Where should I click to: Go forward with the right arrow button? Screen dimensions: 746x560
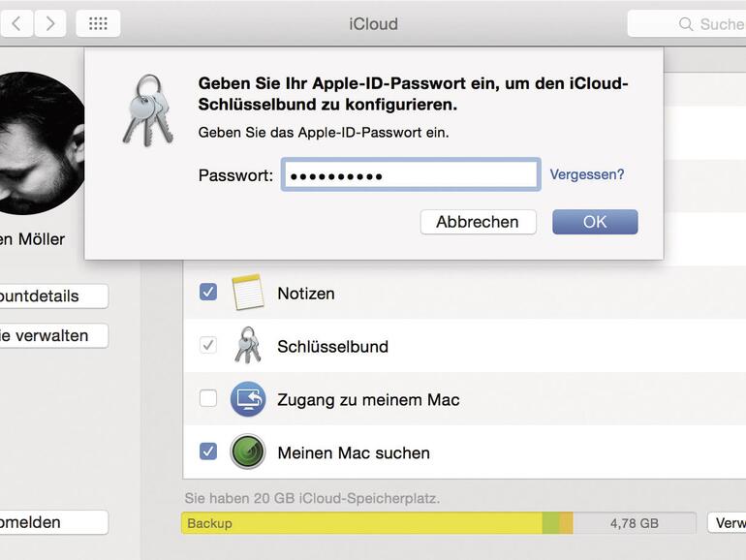point(49,23)
